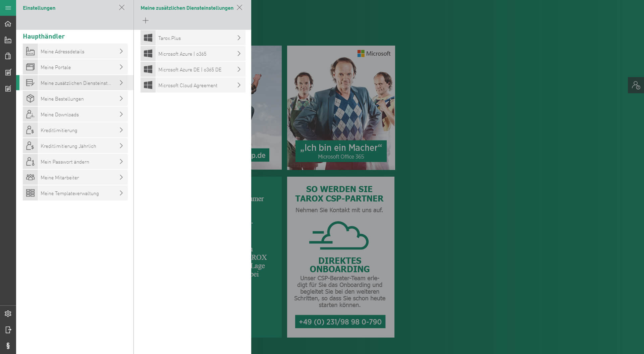This screenshot has height=354, width=644.
Task: Click Windows logo beside Microsoft Cloud Agreement
Action: [x=148, y=85]
